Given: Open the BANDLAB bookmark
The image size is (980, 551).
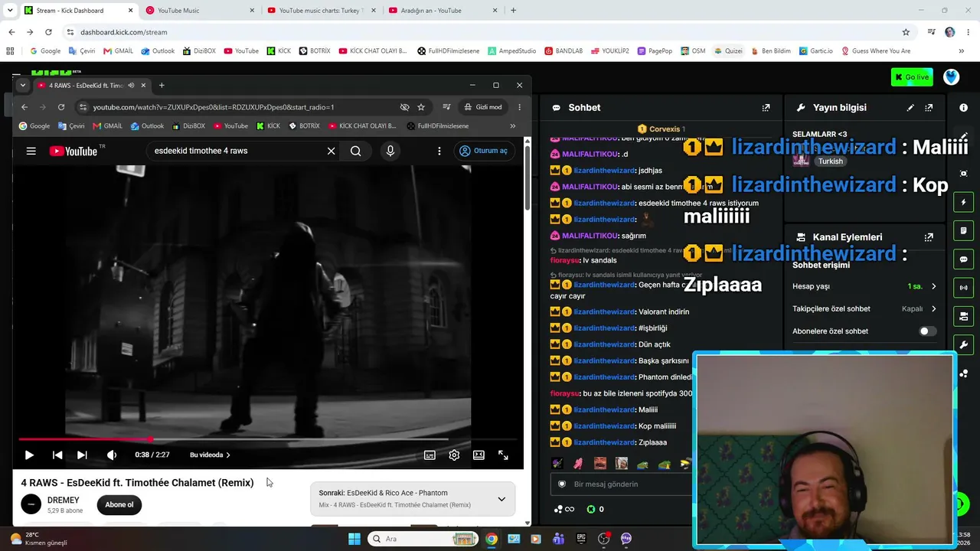Looking at the screenshot, I should (563, 51).
